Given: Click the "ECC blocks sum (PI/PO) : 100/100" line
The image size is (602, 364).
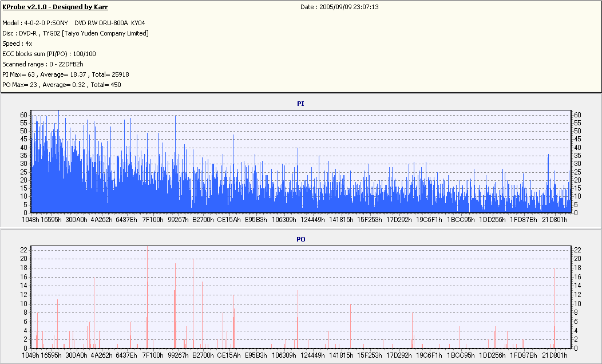Looking at the screenshot, I should (49, 54).
